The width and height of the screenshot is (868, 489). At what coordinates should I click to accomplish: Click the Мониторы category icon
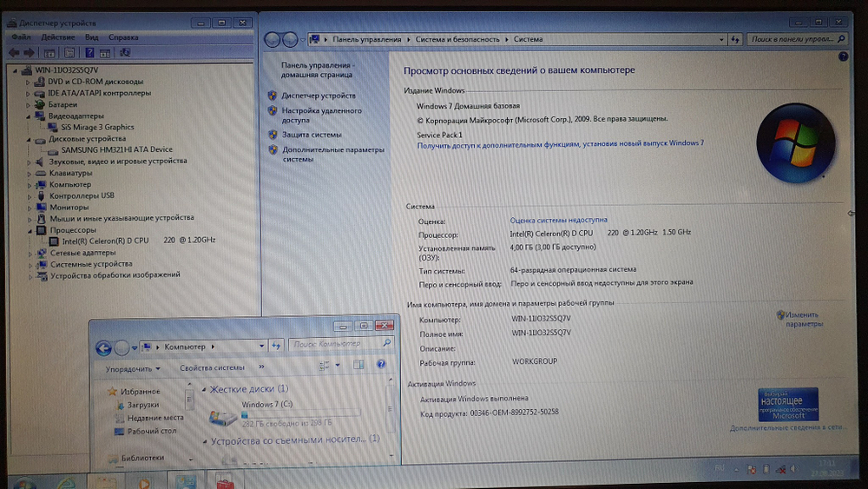[x=41, y=207]
